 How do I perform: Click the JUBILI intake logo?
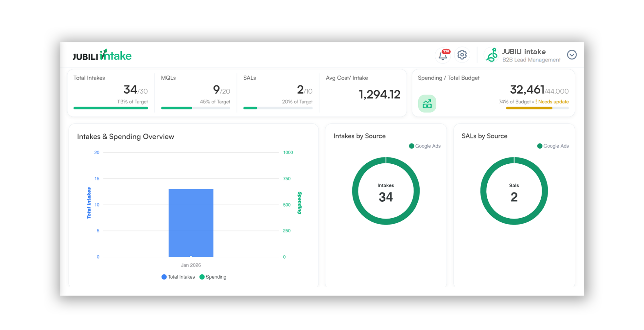tap(102, 55)
